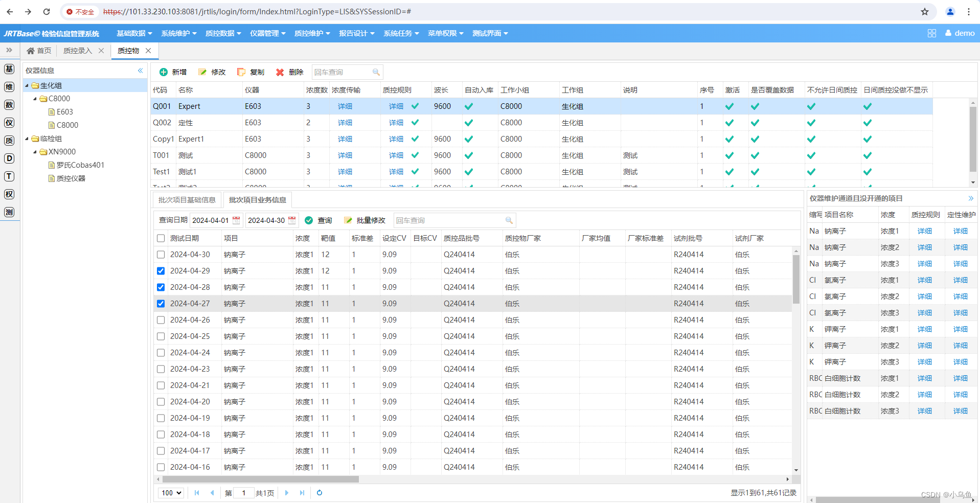Click the magnifier in top search box
The width and height of the screenshot is (980, 503).
tap(376, 72)
